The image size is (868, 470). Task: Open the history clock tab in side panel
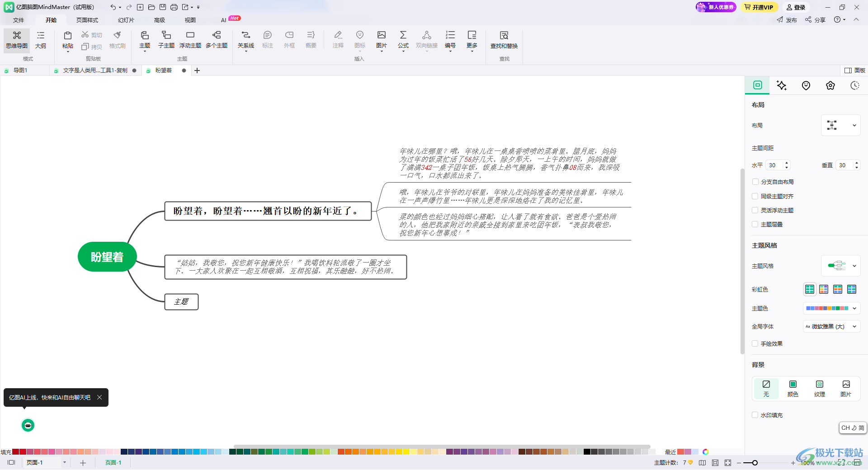pyautogui.click(x=855, y=85)
